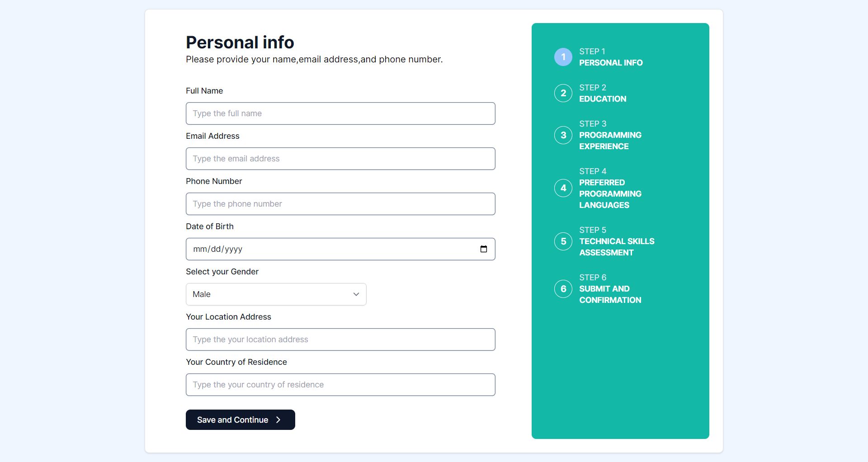868x462 pixels.
Task: Click the step 6 circle icon
Action: (563, 289)
